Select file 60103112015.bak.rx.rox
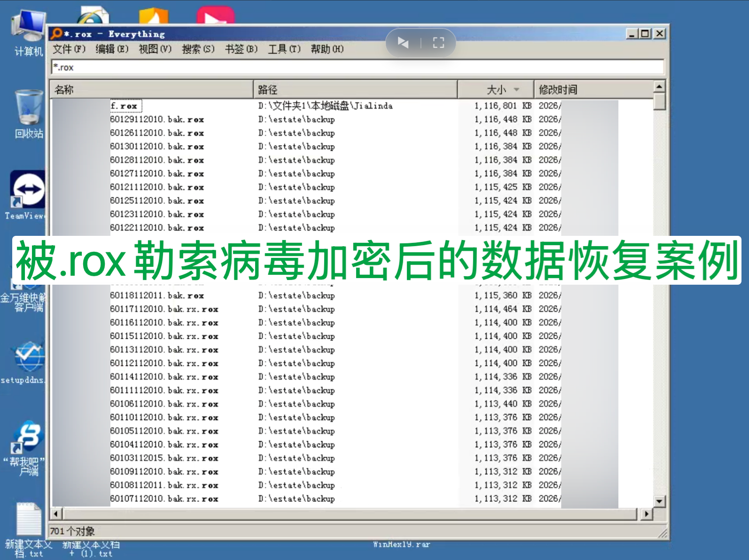749x560 pixels. coord(164,458)
